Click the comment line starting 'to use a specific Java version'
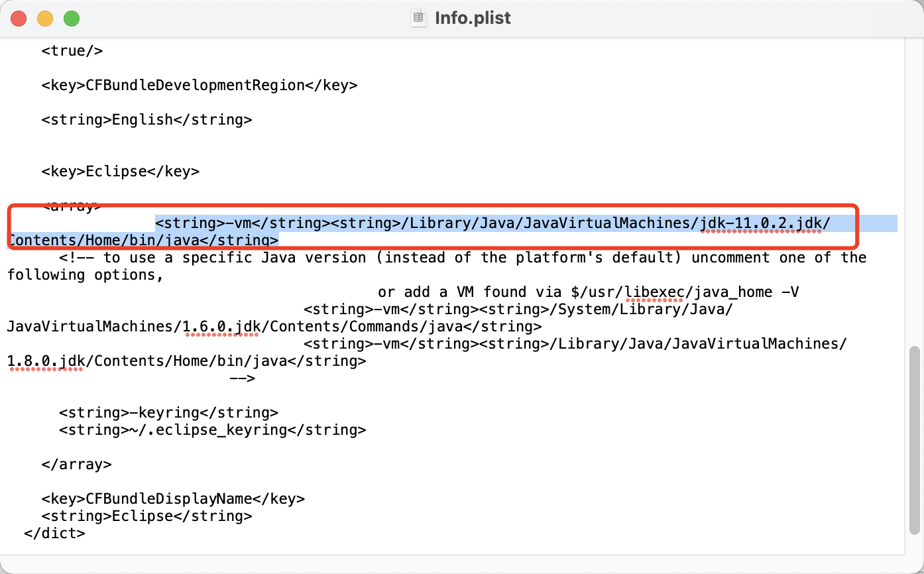This screenshot has height=574, width=924. coord(463,257)
